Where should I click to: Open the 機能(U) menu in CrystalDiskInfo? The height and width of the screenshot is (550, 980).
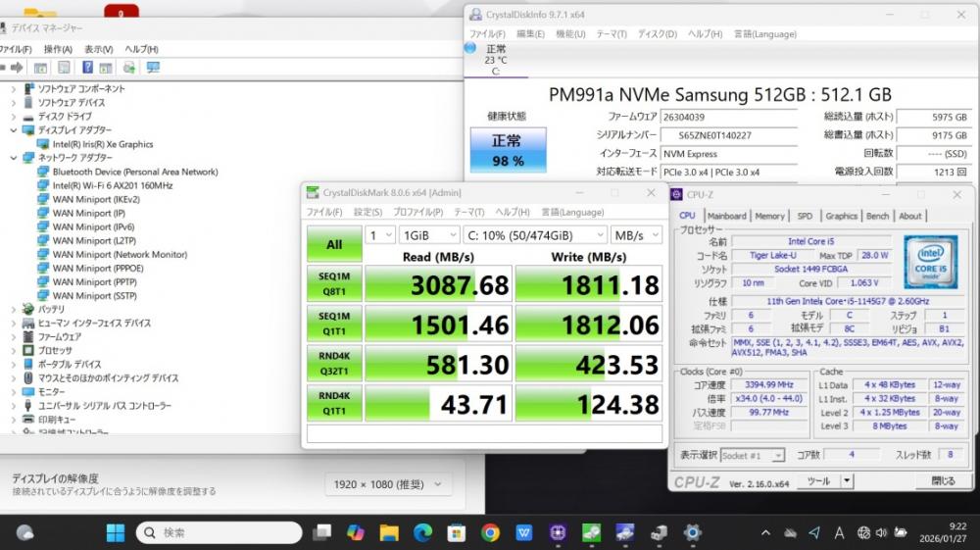pos(569,33)
